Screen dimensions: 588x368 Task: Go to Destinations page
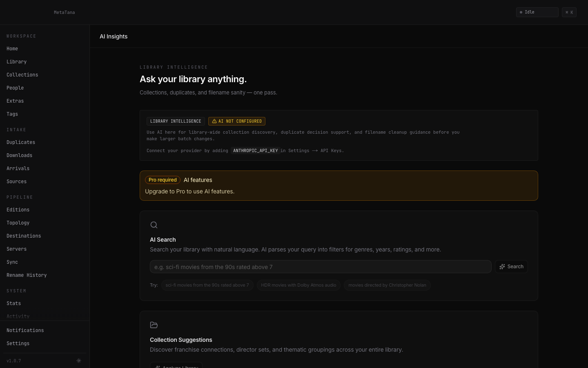coord(24,236)
